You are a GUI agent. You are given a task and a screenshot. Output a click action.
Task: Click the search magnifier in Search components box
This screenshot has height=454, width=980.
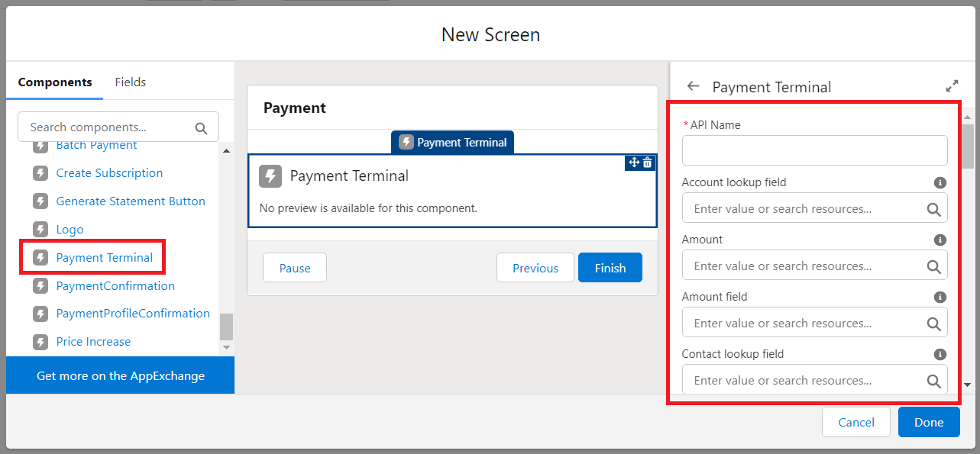coord(201,128)
